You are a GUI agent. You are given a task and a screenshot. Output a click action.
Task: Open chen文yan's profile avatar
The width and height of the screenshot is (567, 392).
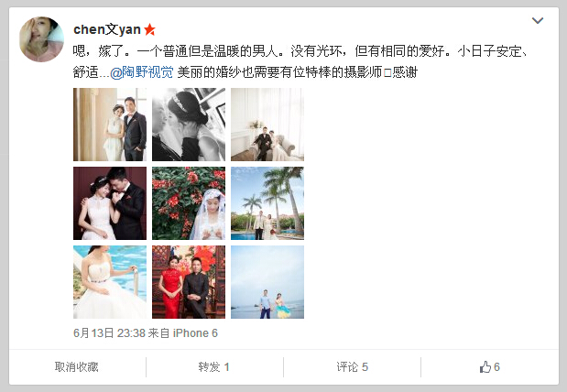(x=41, y=39)
